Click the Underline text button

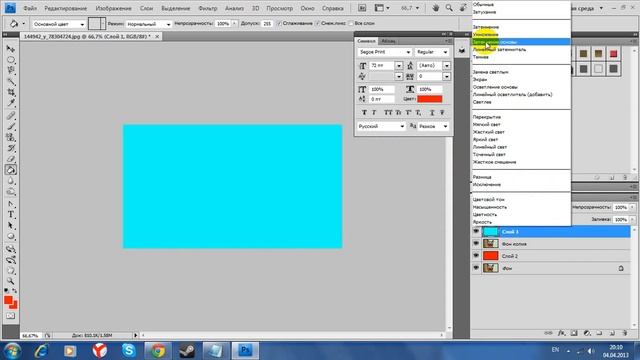point(432,113)
